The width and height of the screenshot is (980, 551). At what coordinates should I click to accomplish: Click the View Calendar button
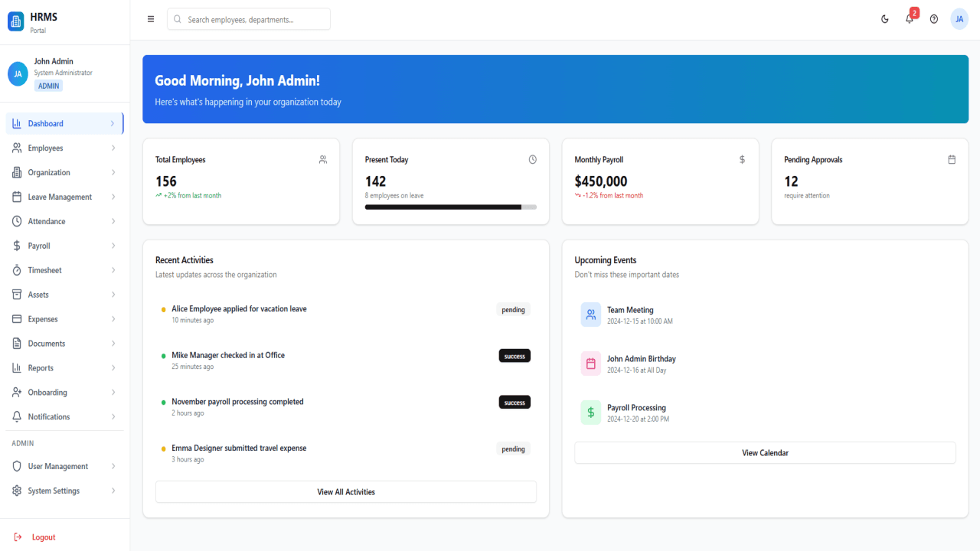765,452
